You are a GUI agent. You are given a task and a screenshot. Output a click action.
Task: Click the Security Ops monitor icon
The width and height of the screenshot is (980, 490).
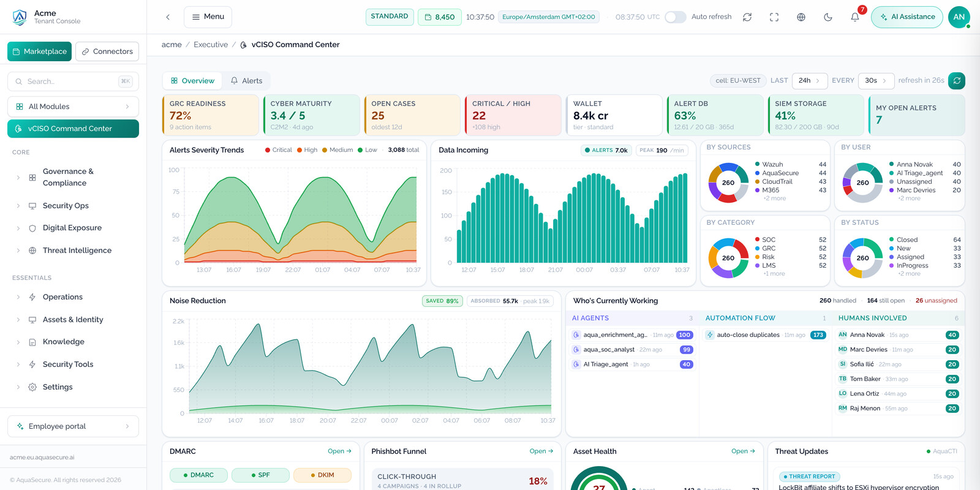point(32,206)
